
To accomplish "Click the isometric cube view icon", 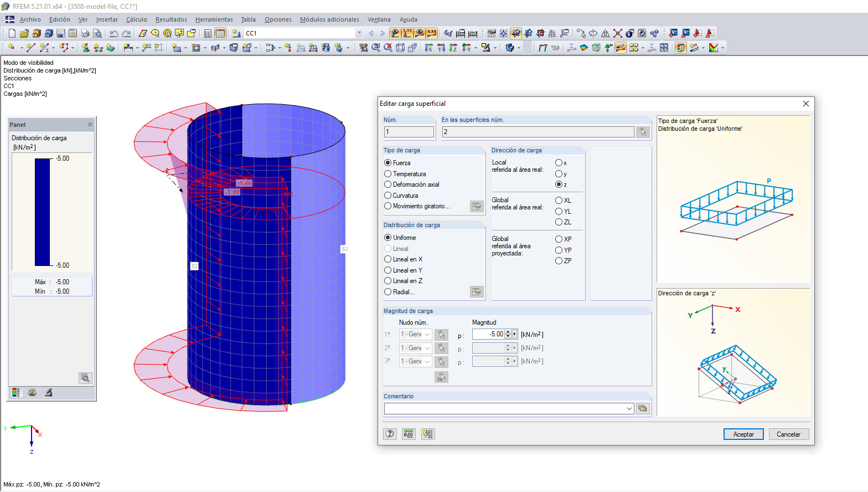I will [400, 48].
